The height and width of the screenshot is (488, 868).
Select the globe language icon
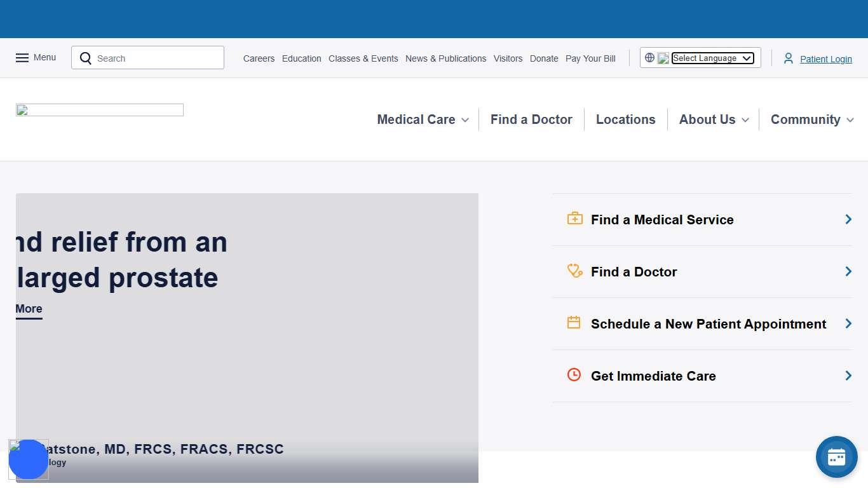click(649, 57)
